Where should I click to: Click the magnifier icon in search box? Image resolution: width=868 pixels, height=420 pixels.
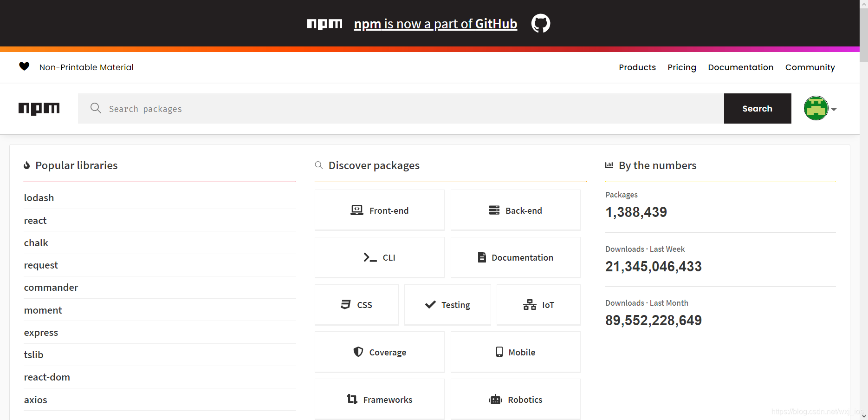pos(96,108)
